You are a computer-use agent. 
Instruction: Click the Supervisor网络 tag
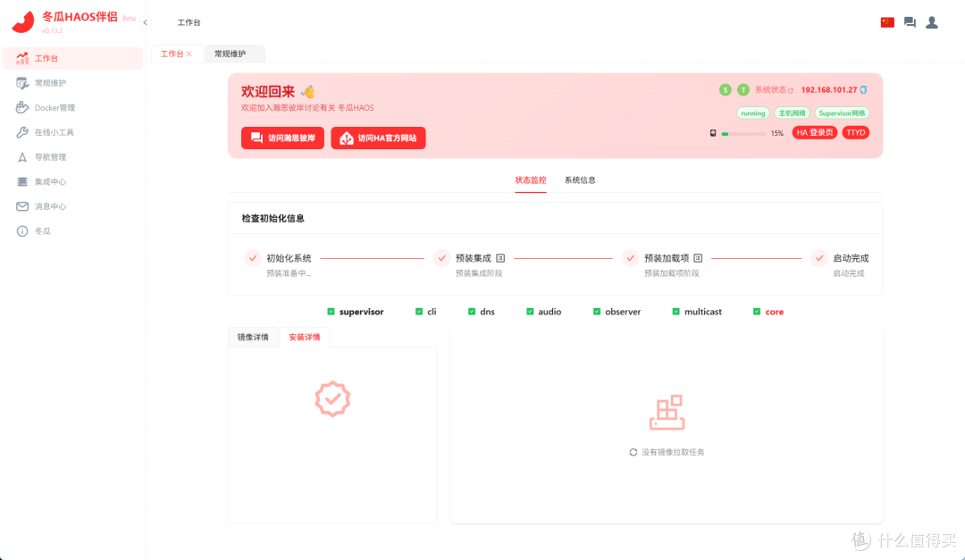[842, 113]
